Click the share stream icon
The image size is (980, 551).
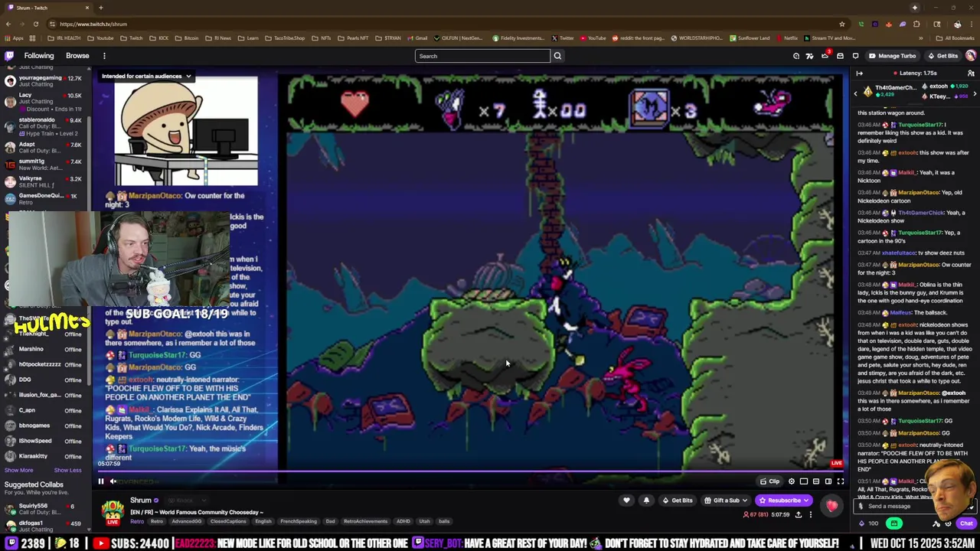click(x=798, y=515)
